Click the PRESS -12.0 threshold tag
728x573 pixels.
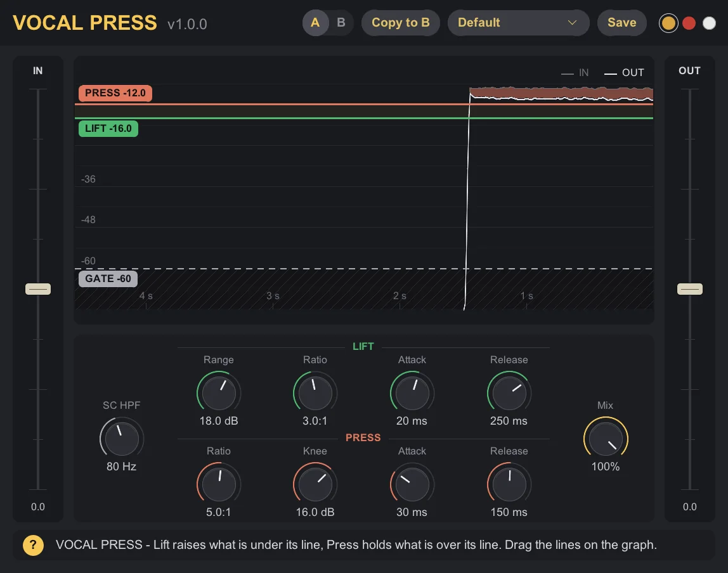115,93
